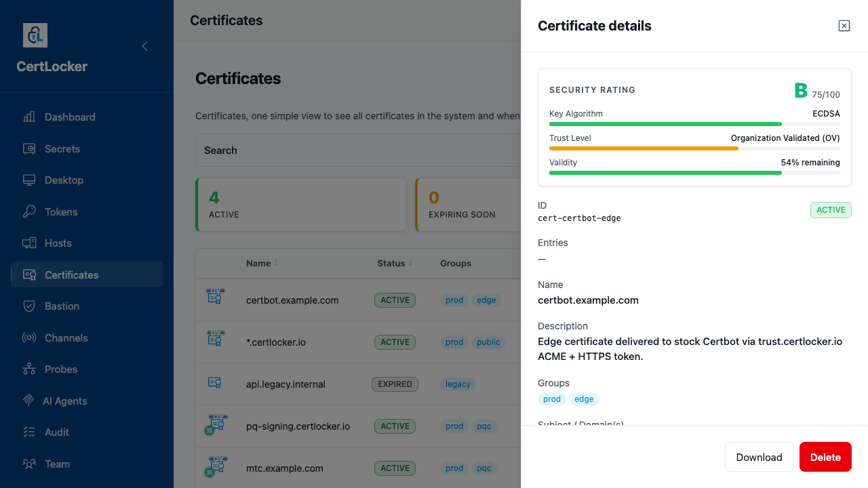Click the pqc tag in mtc.example.com row

click(x=484, y=468)
